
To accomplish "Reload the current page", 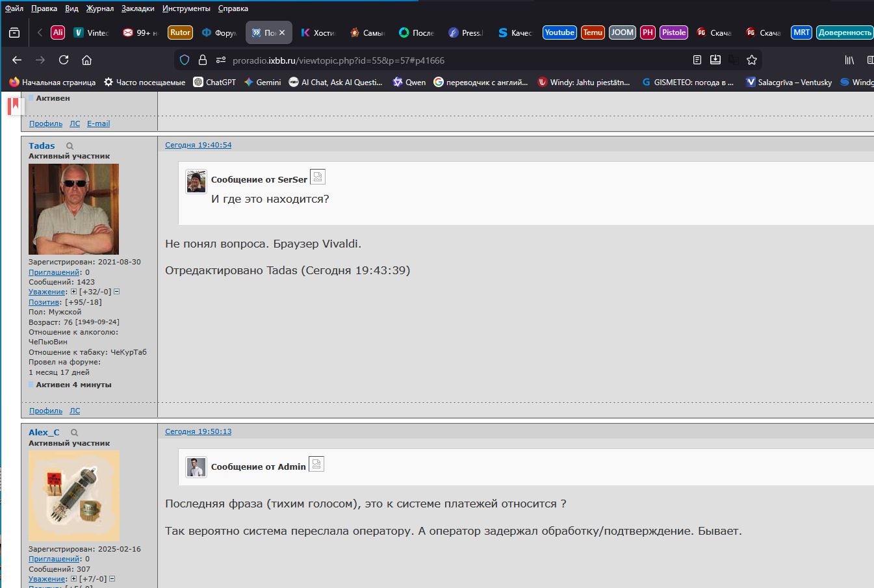I will [64, 60].
